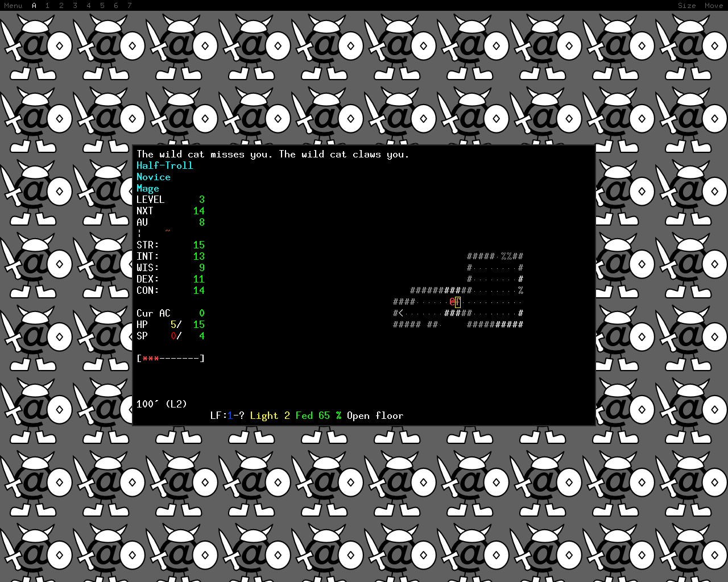Click the red @ player character
The height and width of the screenshot is (582, 728).
(452, 302)
